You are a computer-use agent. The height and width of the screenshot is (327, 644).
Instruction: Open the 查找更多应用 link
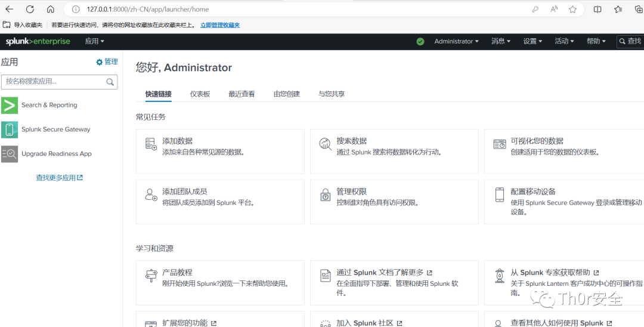pyautogui.click(x=60, y=178)
